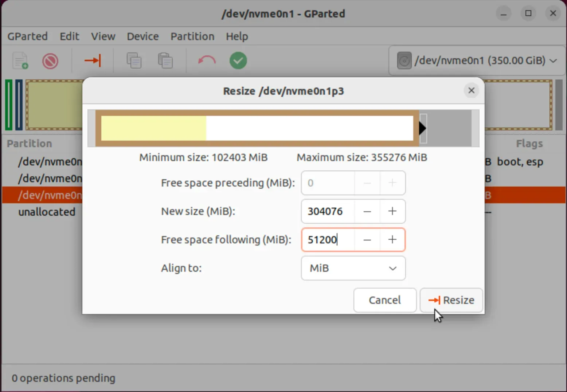Click the yellow used-space area in partition bar
The height and width of the screenshot is (392, 567).
153,128
